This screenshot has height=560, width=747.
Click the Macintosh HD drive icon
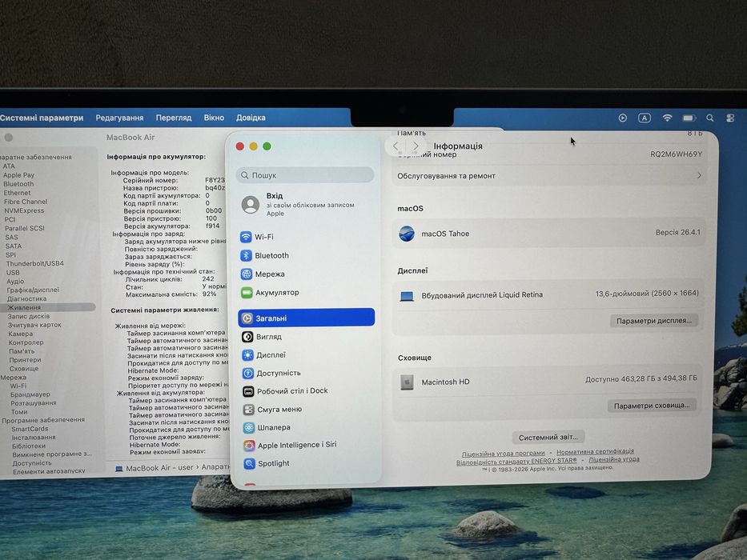tap(407, 382)
